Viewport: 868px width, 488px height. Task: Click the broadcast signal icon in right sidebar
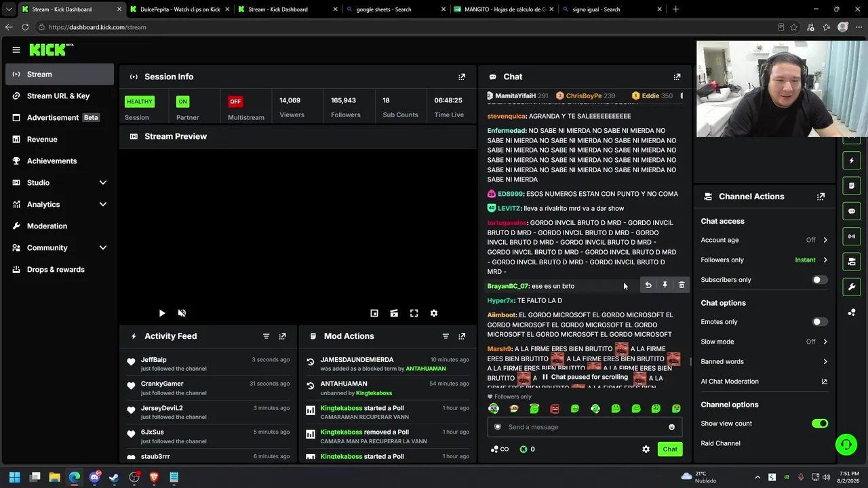point(852,236)
